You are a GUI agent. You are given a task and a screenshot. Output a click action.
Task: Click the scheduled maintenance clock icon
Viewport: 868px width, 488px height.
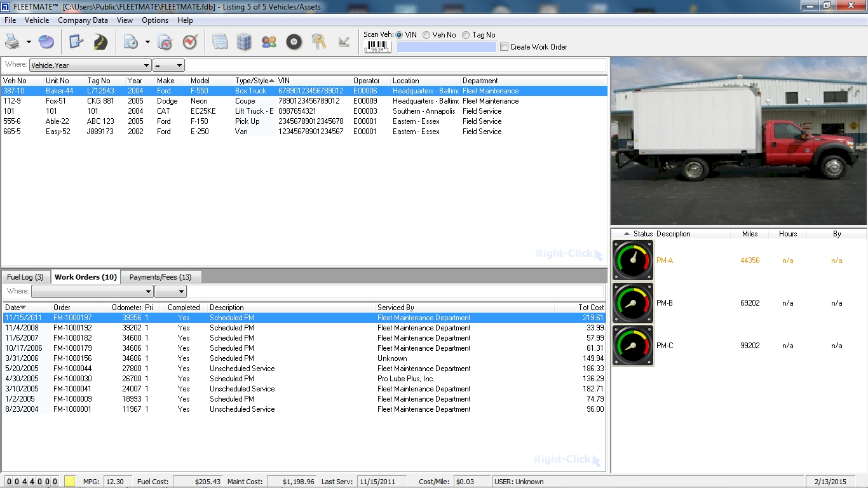coord(132,42)
